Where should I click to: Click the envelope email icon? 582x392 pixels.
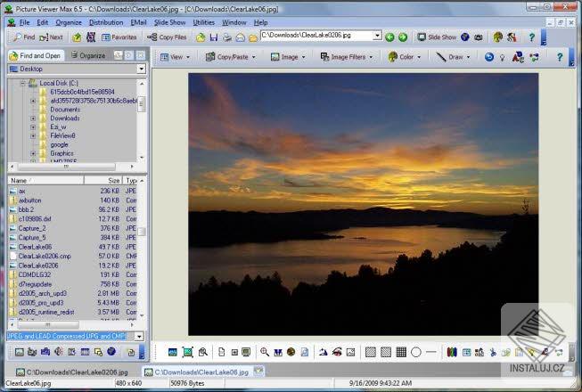[240, 37]
